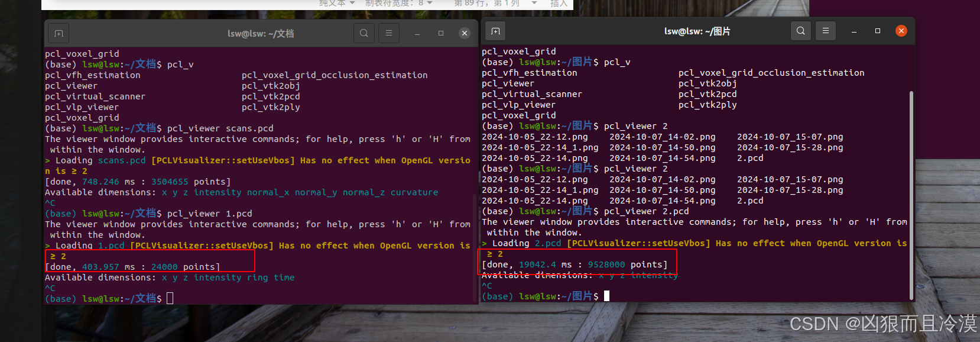Click pcl_vfh_estimation in the ~/图片 terminal
The width and height of the screenshot is (980, 342).
[x=530, y=73]
